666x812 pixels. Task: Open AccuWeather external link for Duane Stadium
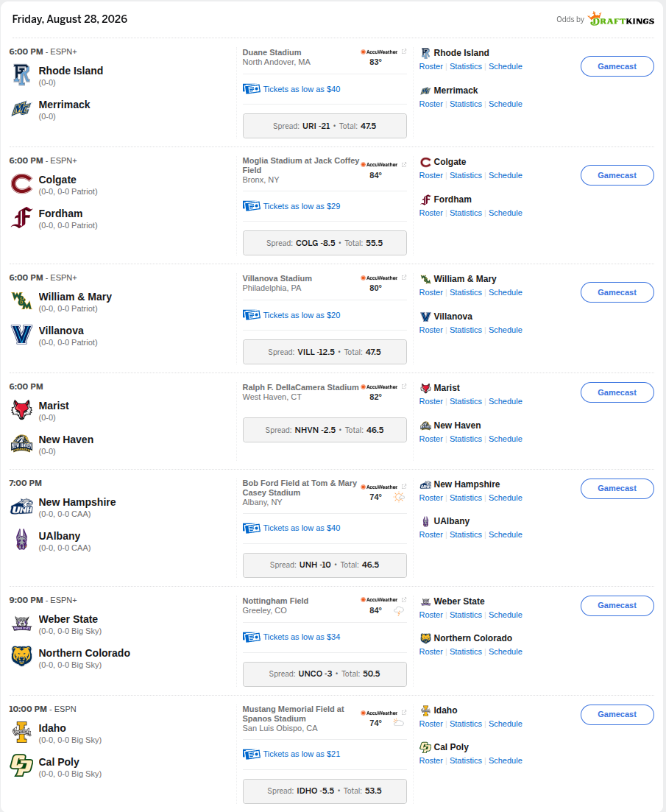tap(404, 52)
